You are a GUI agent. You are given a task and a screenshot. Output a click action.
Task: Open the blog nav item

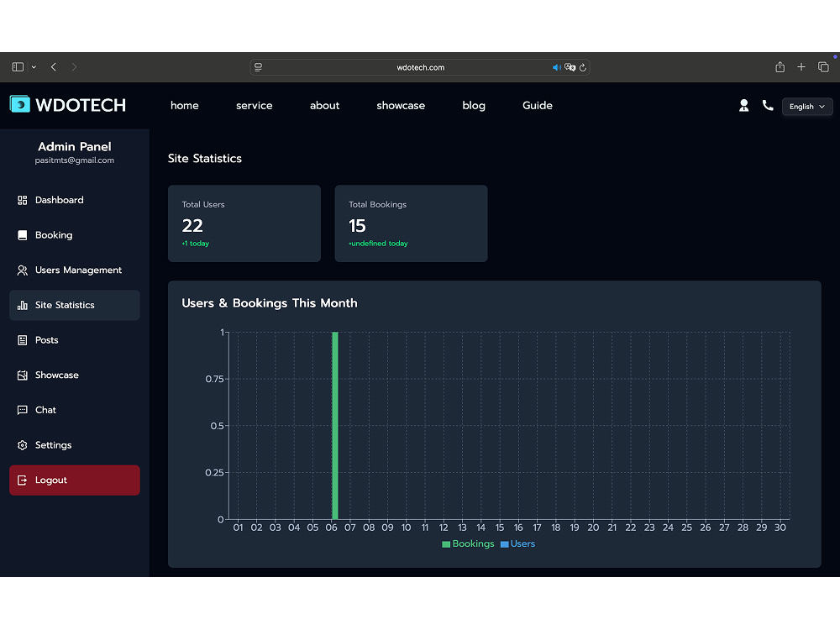[x=474, y=106]
